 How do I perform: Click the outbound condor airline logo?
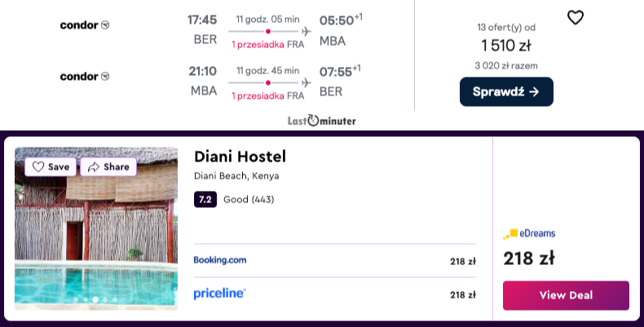(85, 25)
